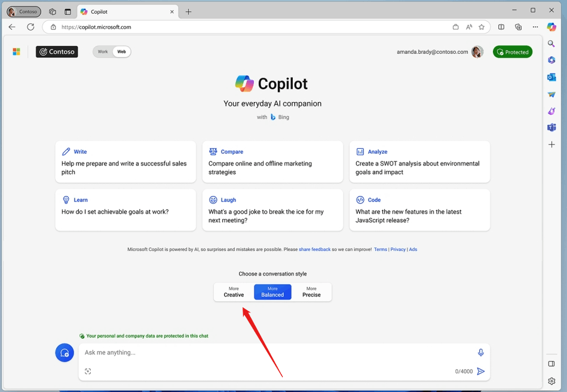This screenshot has width=567, height=392.
Task: Switch toggle to Work
Action: (x=103, y=52)
